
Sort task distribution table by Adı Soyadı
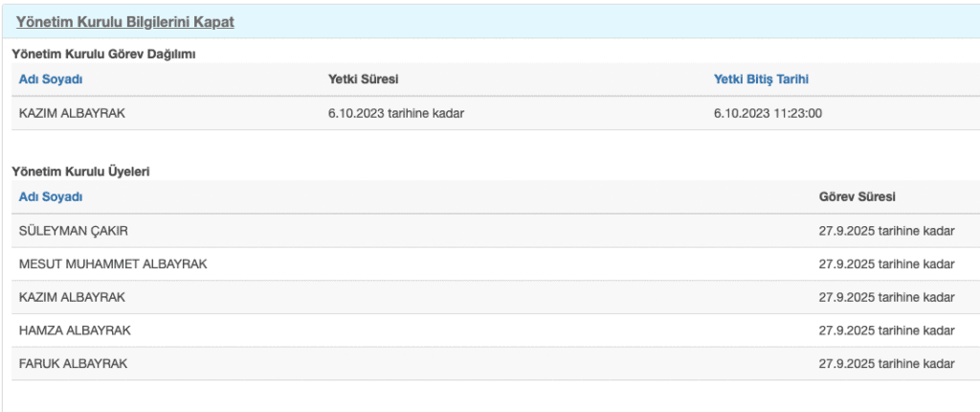click(x=51, y=80)
